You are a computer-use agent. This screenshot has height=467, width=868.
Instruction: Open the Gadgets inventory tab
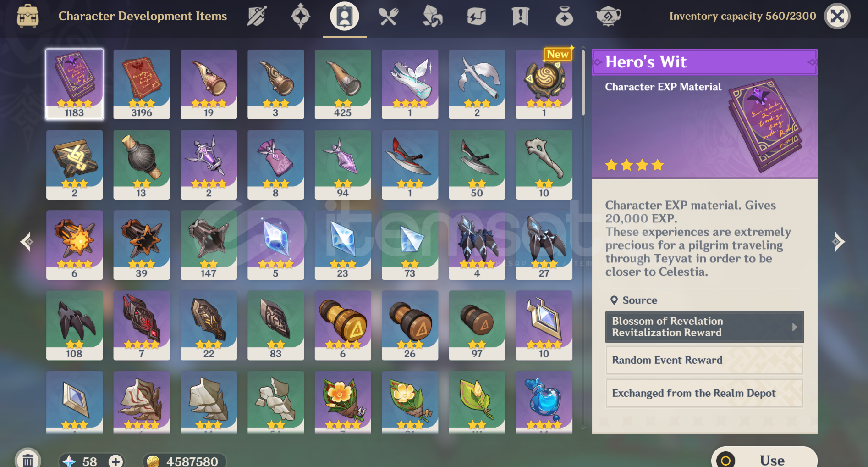tap(476, 17)
